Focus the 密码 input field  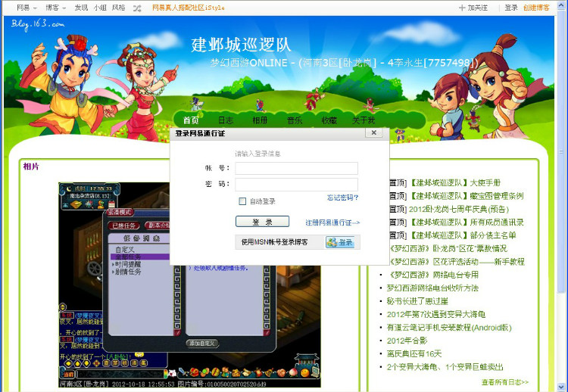(296, 184)
